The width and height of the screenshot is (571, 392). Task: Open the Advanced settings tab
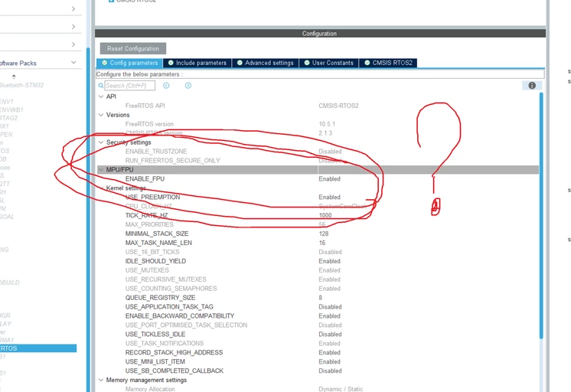coord(265,63)
